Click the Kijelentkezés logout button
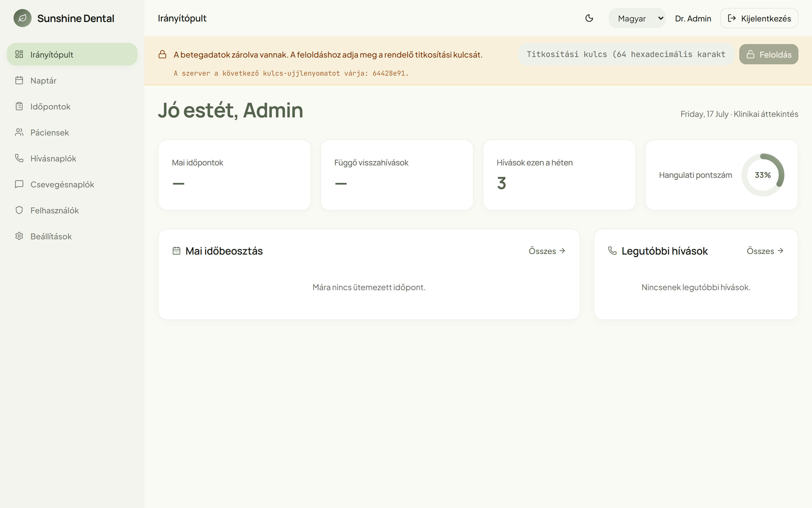The height and width of the screenshot is (508, 812). click(x=759, y=18)
